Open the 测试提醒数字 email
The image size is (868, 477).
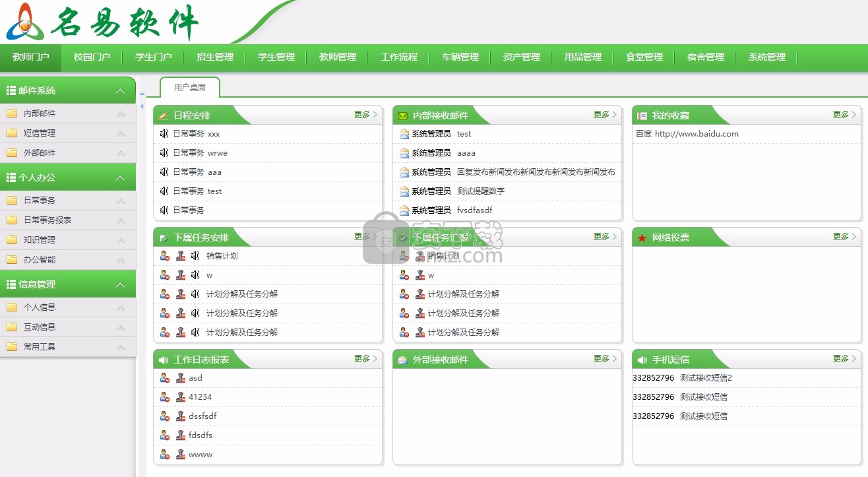pyautogui.click(x=481, y=191)
